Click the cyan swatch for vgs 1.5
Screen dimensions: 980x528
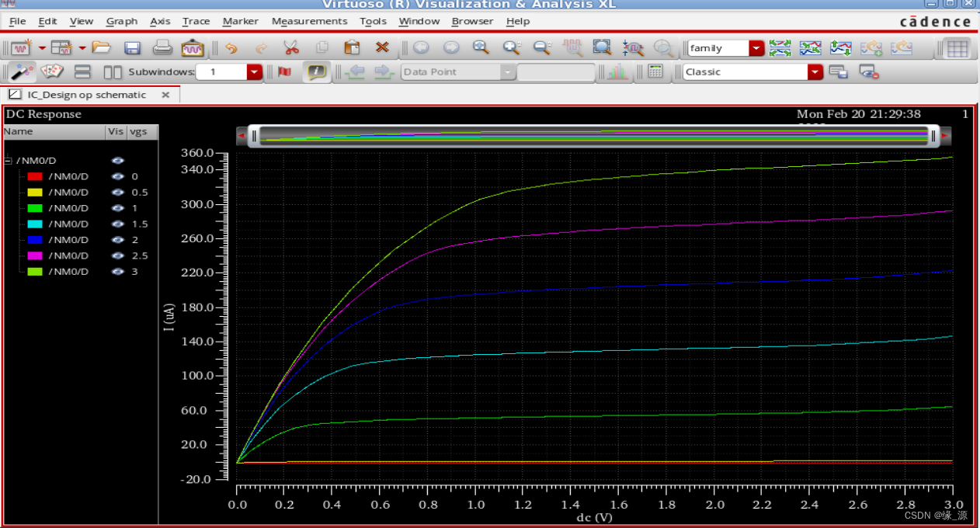(35, 224)
